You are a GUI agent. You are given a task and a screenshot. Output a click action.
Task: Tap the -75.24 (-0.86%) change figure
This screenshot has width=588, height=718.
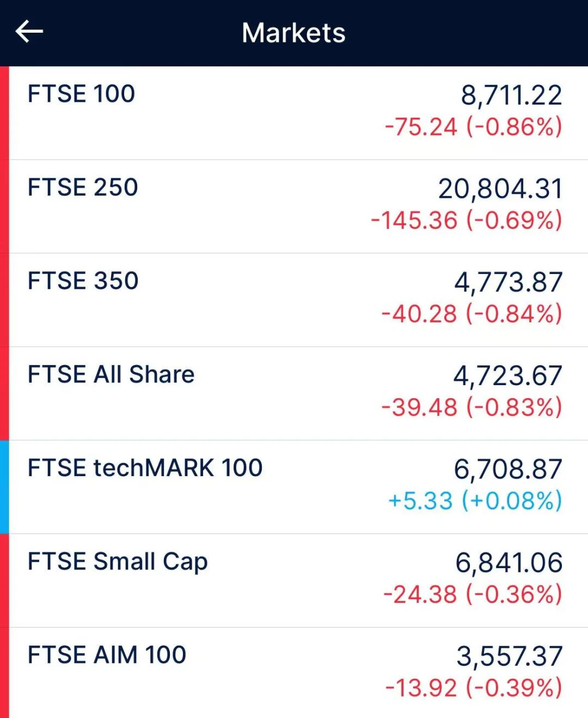pos(473,127)
